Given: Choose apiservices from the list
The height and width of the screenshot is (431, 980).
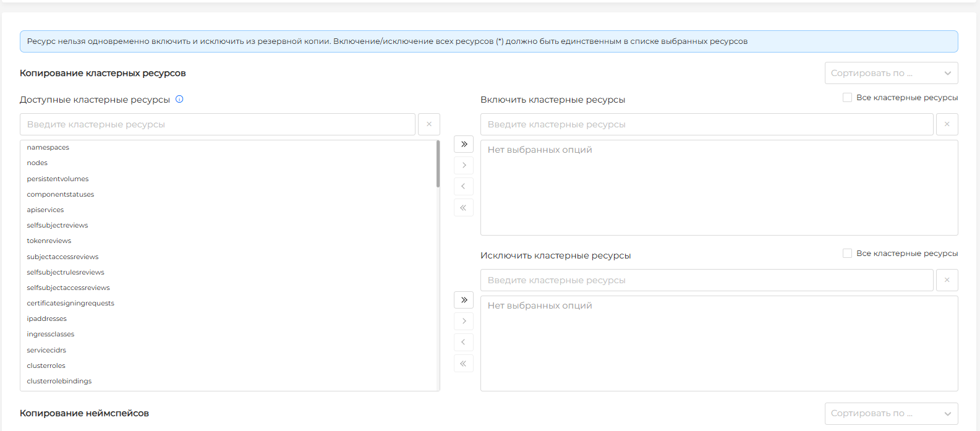Looking at the screenshot, I should [x=228, y=210].
